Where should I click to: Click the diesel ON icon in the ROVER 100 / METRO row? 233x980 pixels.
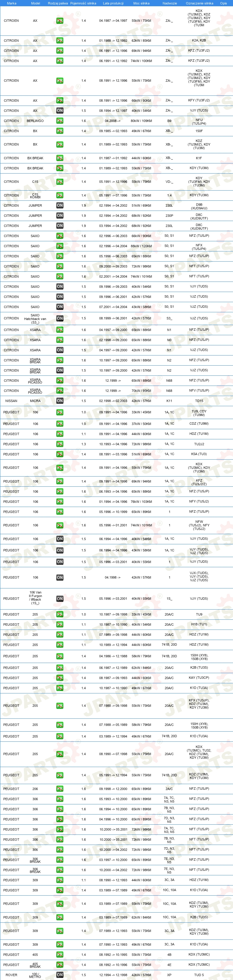pos(60,975)
